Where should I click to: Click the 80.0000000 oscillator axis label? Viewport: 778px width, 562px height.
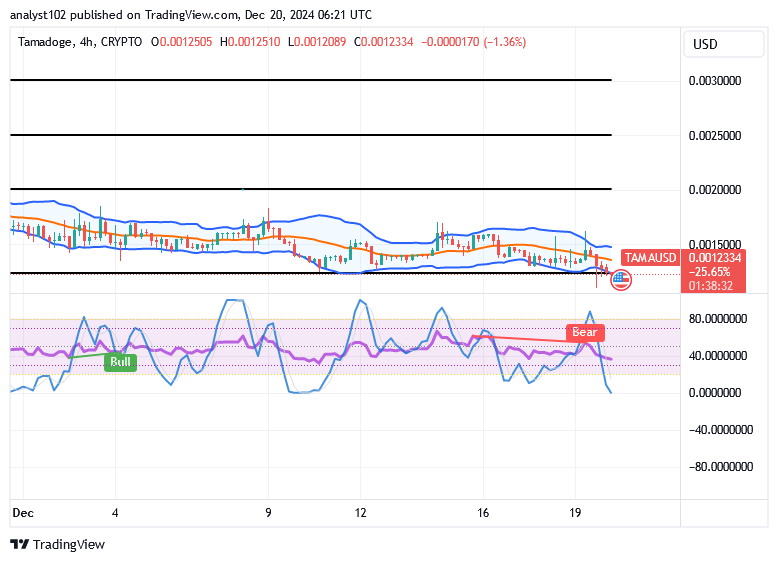click(x=717, y=318)
